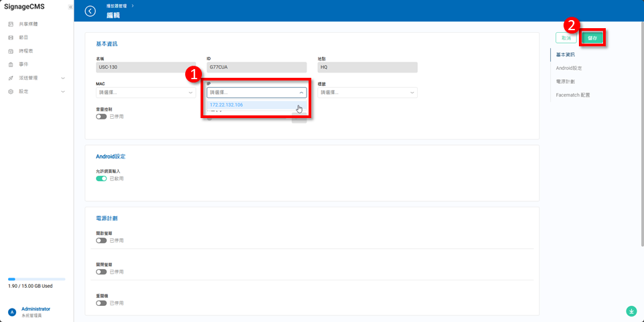
Task: Click the 時程表 calendar icon
Action: pos(11,51)
